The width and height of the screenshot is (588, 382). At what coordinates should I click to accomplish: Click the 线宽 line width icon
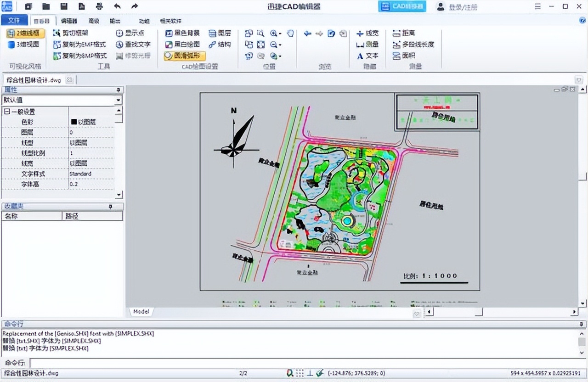(366, 33)
